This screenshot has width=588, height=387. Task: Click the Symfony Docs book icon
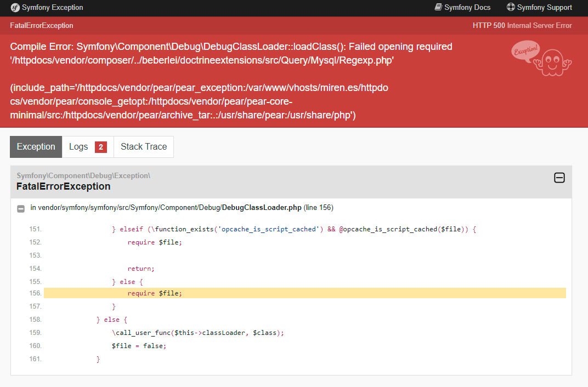coord(438,7)
